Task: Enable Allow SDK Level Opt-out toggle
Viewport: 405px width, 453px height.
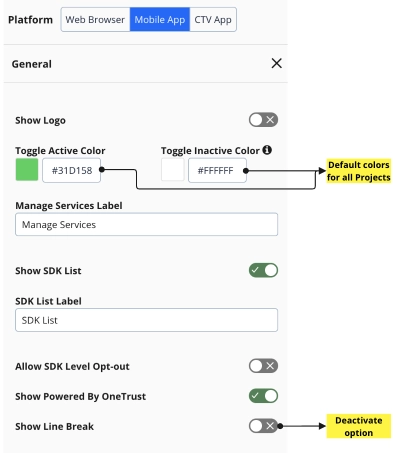Action: click(263, 366)
